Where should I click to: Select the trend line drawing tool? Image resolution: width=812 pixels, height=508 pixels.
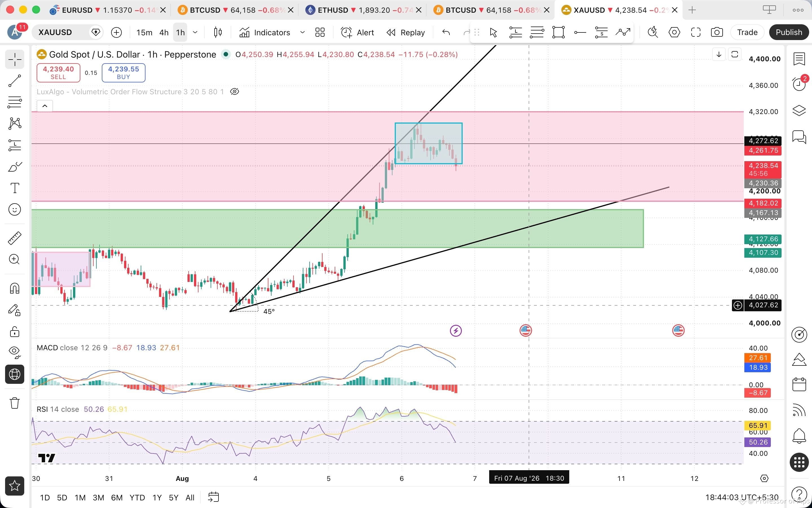pyautogui.click(x=15, y=81)
